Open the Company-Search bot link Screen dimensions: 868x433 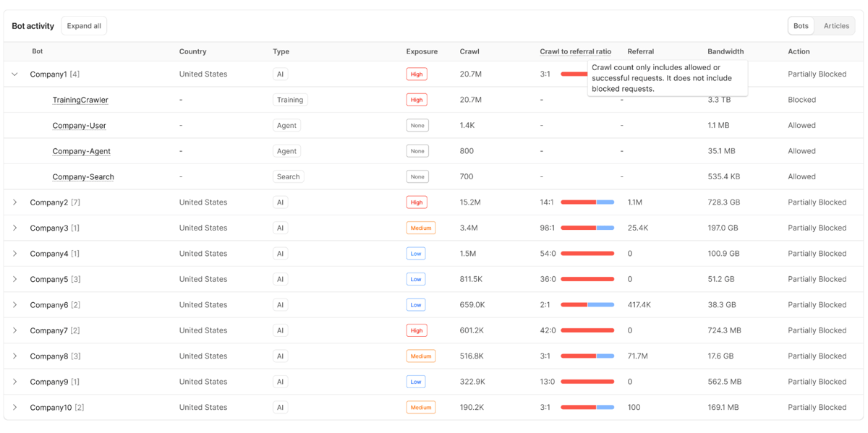(x=83, y=177)
